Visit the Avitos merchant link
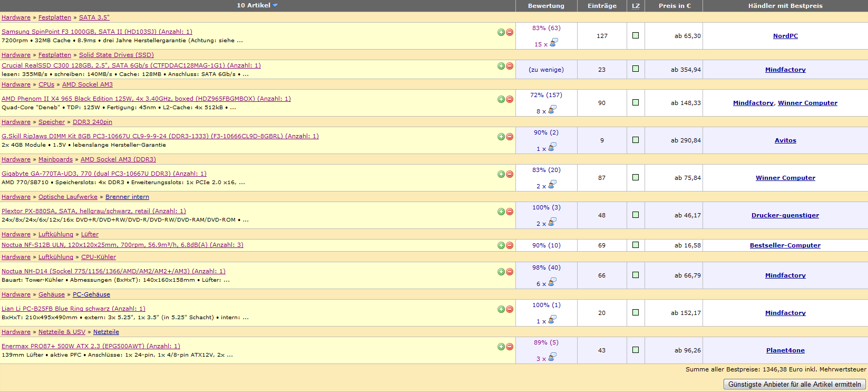 785,140
